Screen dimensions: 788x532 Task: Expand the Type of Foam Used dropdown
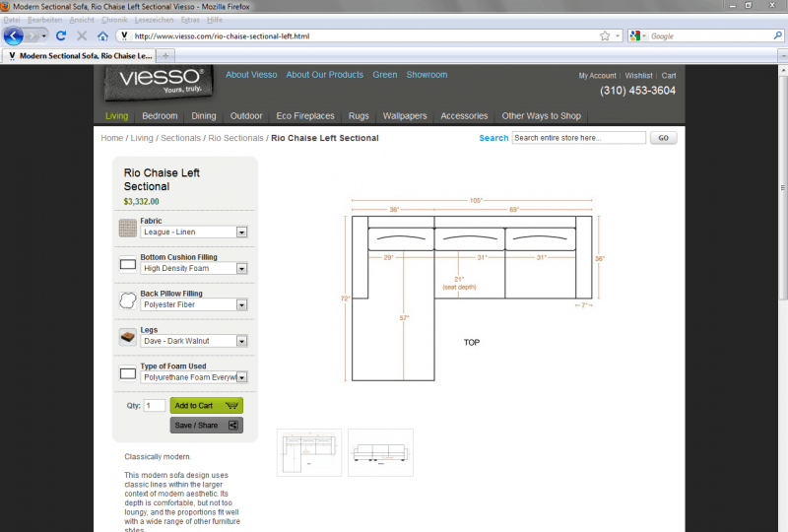click(x=241, y=377)
